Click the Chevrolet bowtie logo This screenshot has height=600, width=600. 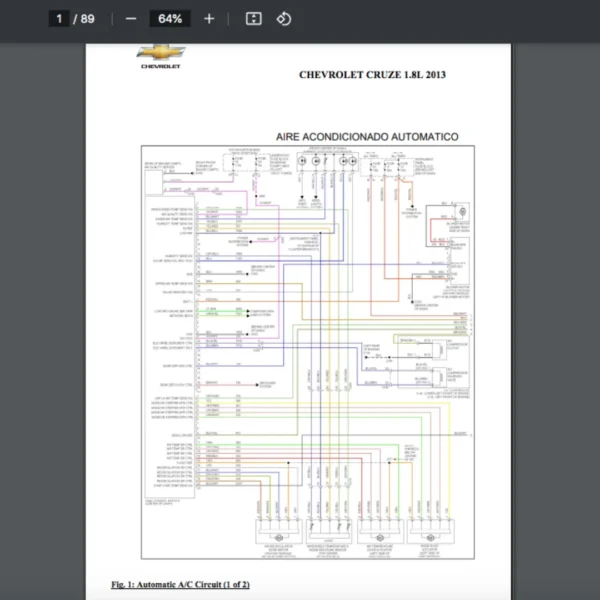coord(160,53)
